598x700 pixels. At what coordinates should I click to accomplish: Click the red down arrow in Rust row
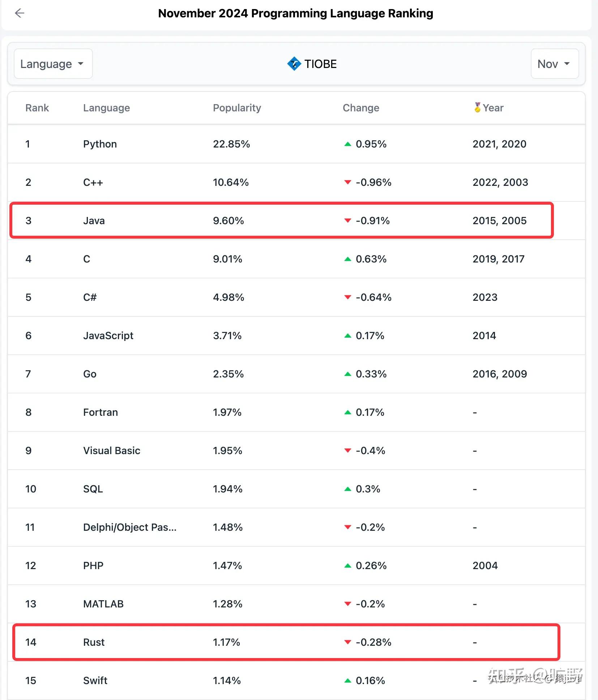point(348,642)
